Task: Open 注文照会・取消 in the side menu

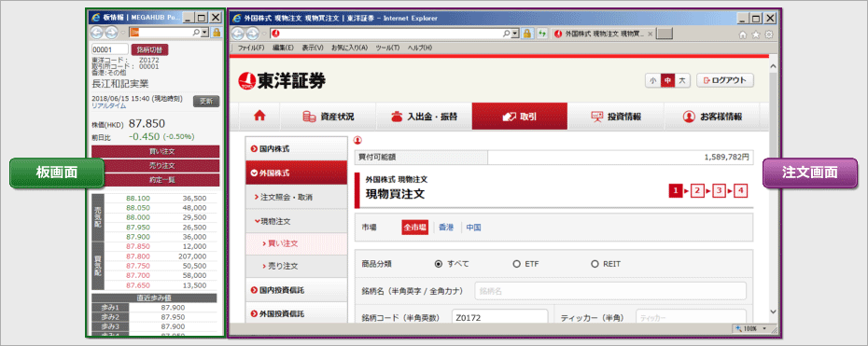Action: point(296,197)
